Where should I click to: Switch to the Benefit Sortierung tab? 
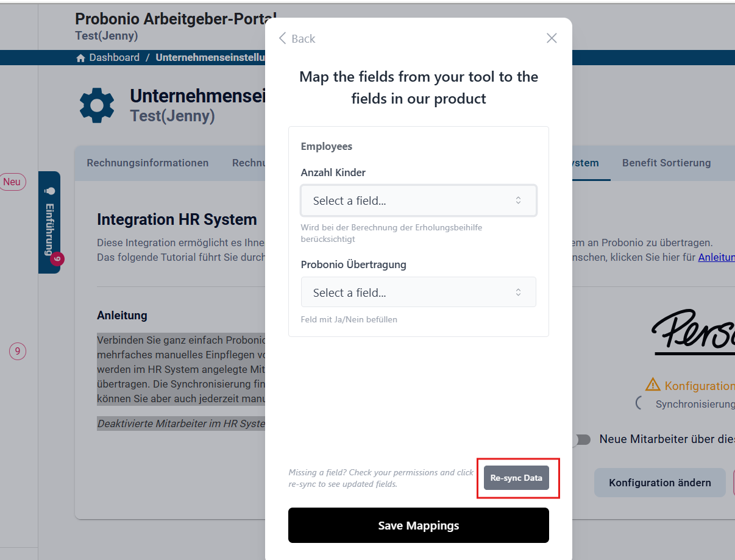point(666,163)
